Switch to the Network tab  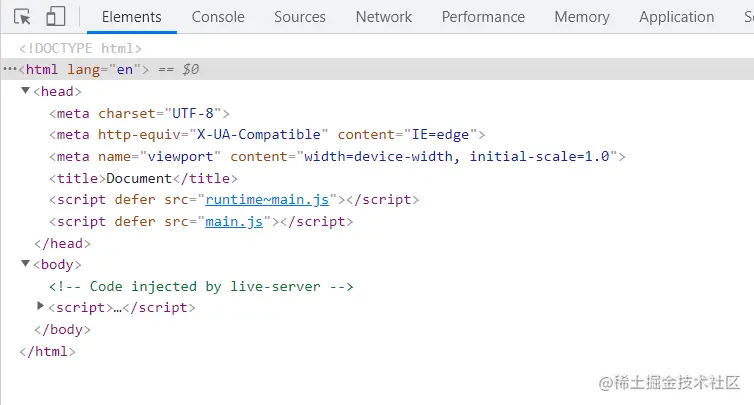click(x=383, y=17)
